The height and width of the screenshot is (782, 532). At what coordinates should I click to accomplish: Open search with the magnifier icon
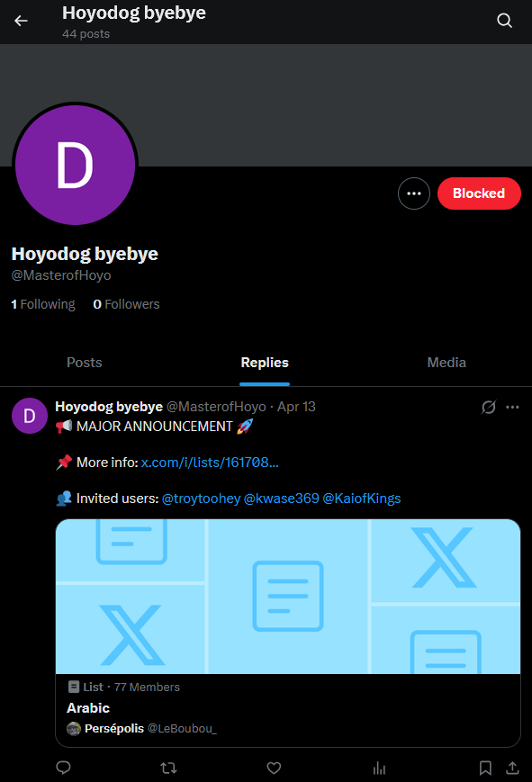pyautogui.click(x=505, y=21)
